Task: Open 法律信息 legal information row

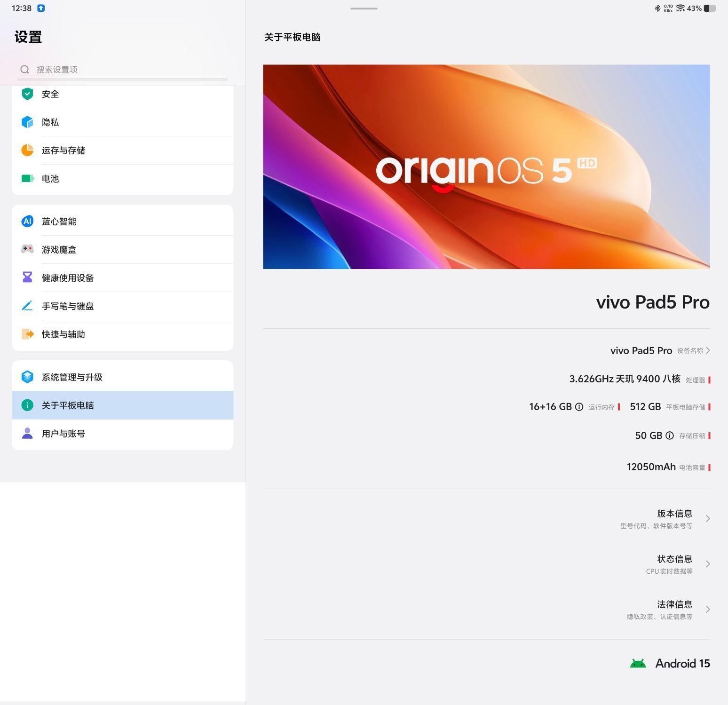Action: pos(674,610)
